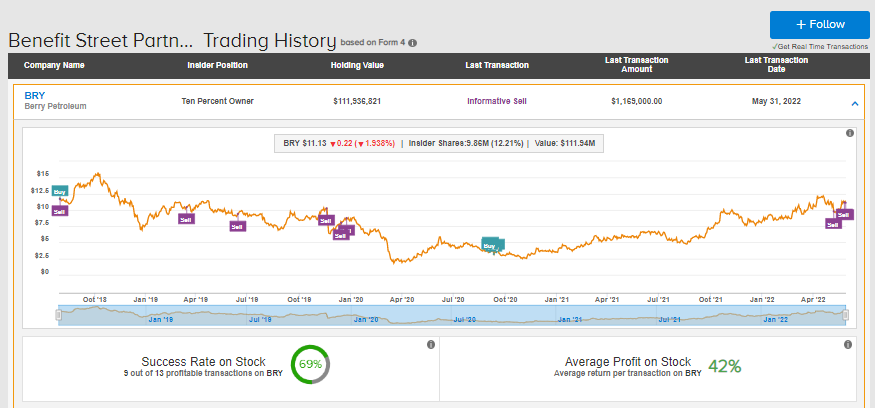Click the Ten Percent Owner cell
Viewport: 875px width, 408px height.
(x=218, y=102)
